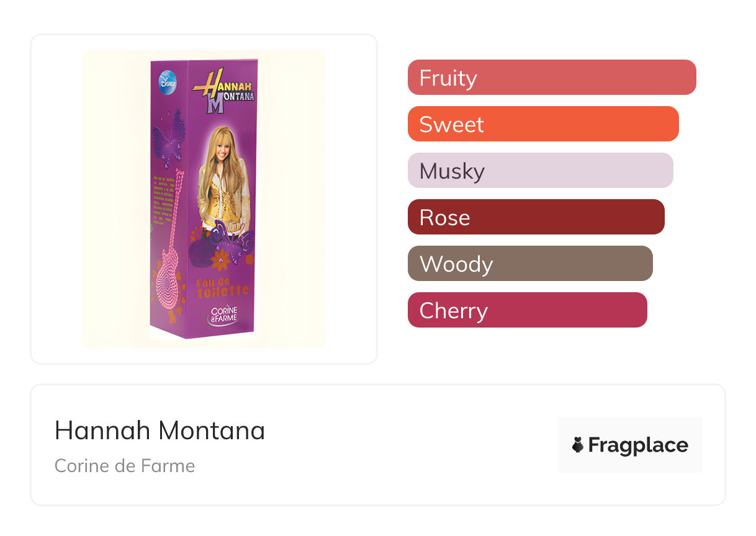This screenshot has height=536, width=756.
Task: Select the Cherry accord bar
Action: pos(527,310)
